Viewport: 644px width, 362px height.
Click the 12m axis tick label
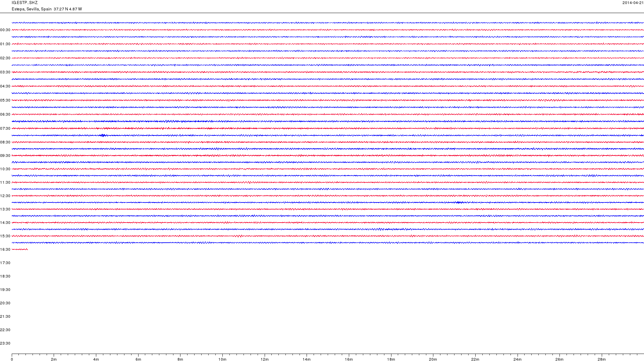click(x=265, y=359)
